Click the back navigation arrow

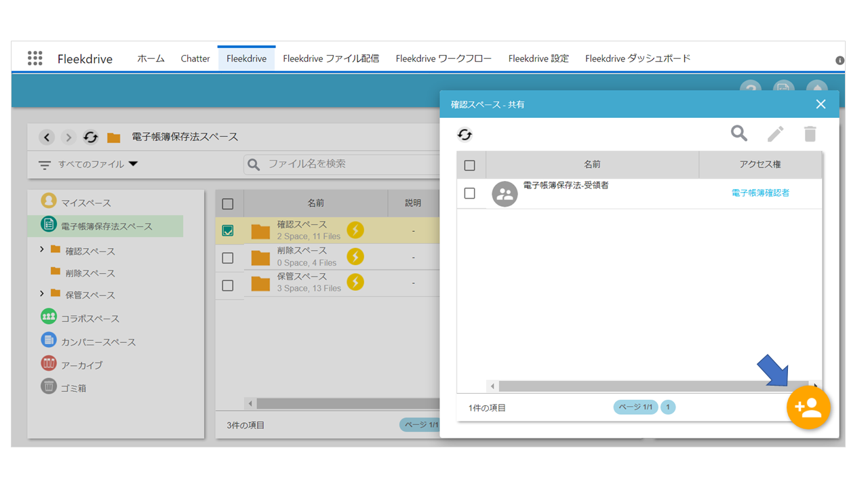pos(47,138)
